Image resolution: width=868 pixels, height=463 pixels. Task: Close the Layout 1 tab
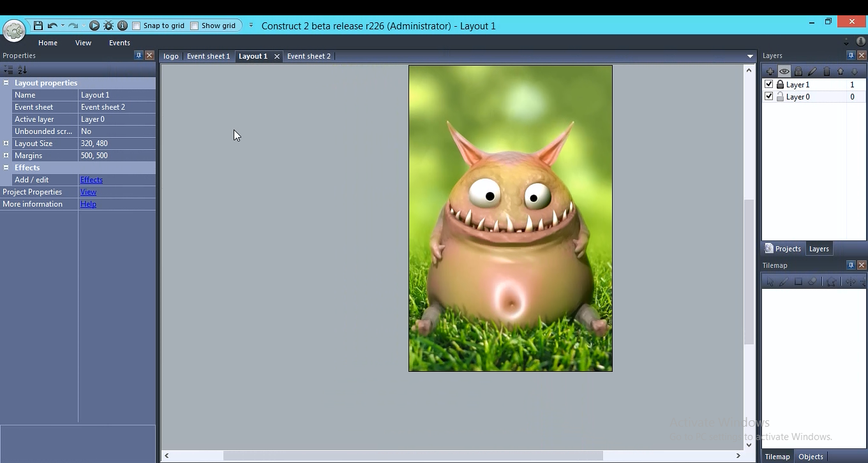277,56
